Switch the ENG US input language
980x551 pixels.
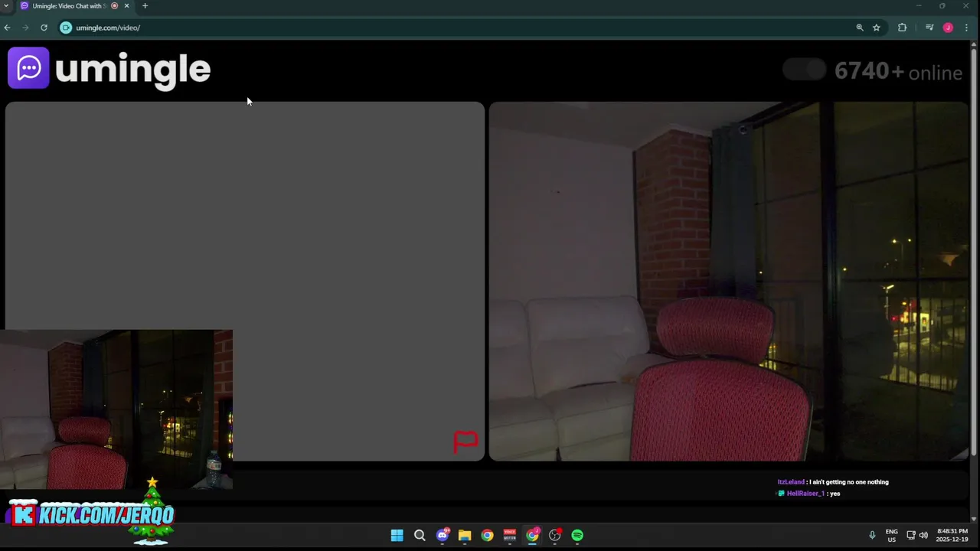891,535
